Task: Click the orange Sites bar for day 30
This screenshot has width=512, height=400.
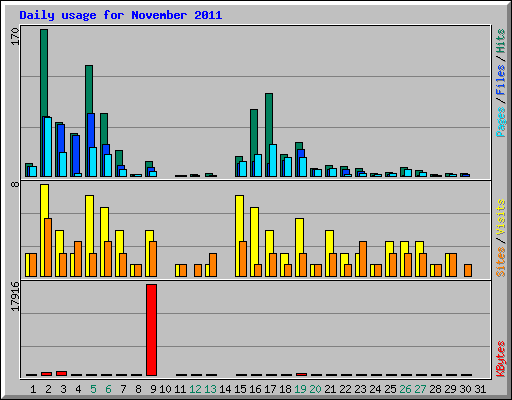Action: [x=468, y=270]
